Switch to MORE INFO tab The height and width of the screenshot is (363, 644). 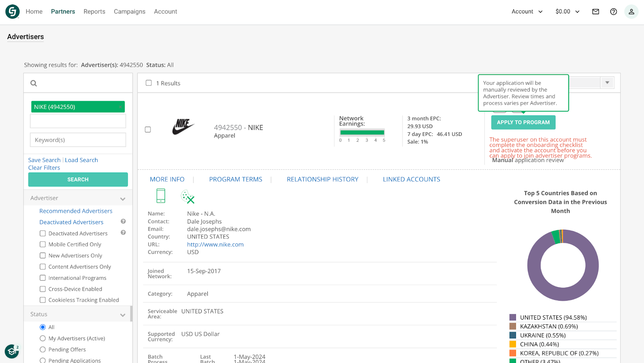[x=167, y=179]
